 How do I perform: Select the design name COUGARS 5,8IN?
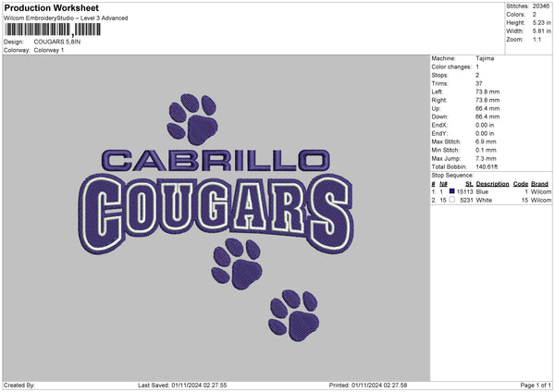(57, 42)
